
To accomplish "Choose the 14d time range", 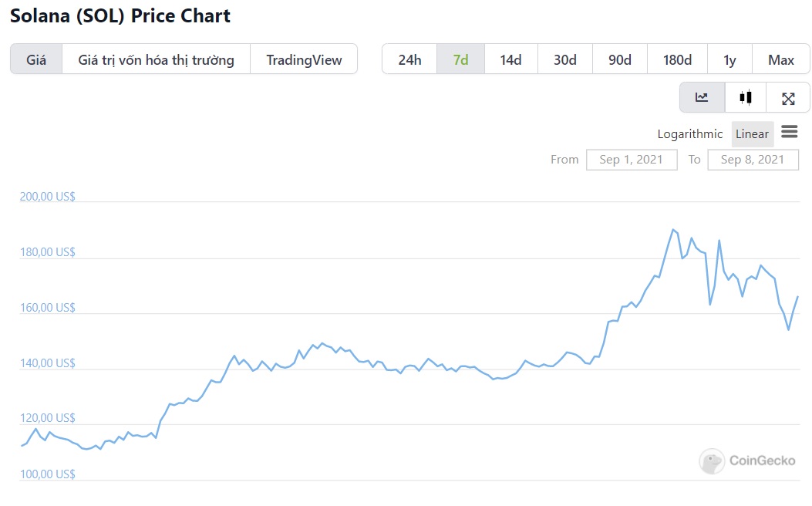I will [x=510, y=59].
